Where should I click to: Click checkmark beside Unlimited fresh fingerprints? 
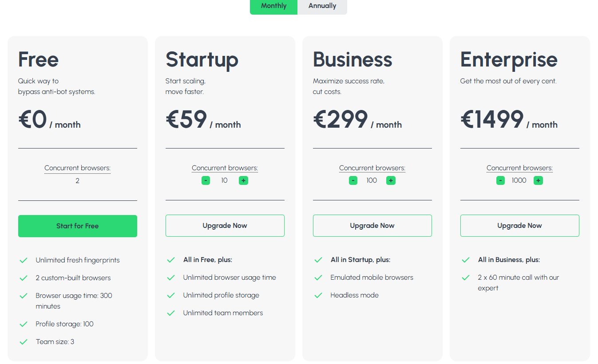(x=24, y=260)
